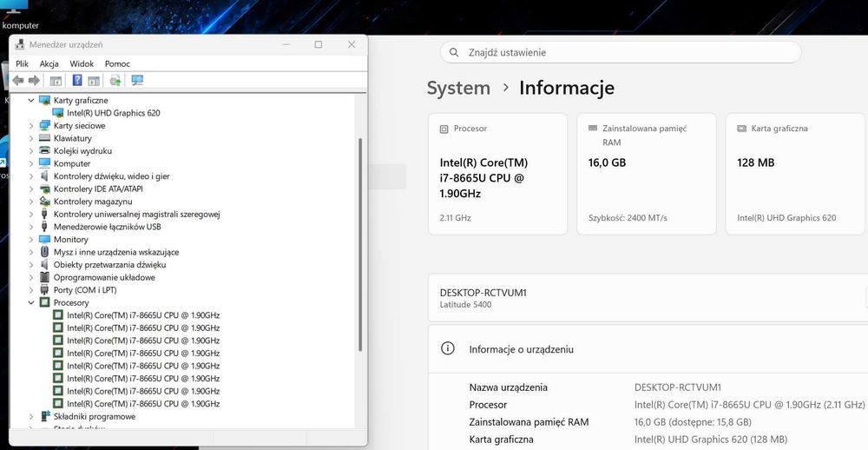
Task: Open the Plik menu
Action: [23, 63]
